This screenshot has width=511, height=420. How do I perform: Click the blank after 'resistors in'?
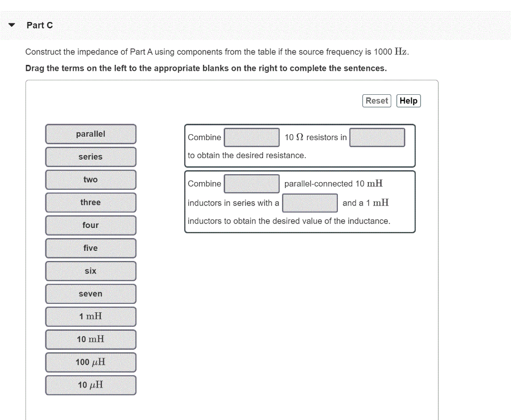tap(377, 137)
